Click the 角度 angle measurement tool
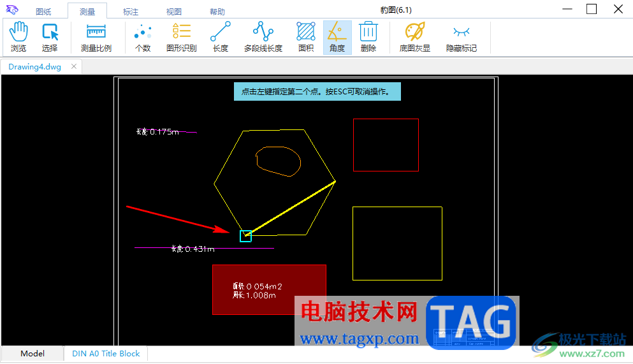 point(337,37)
